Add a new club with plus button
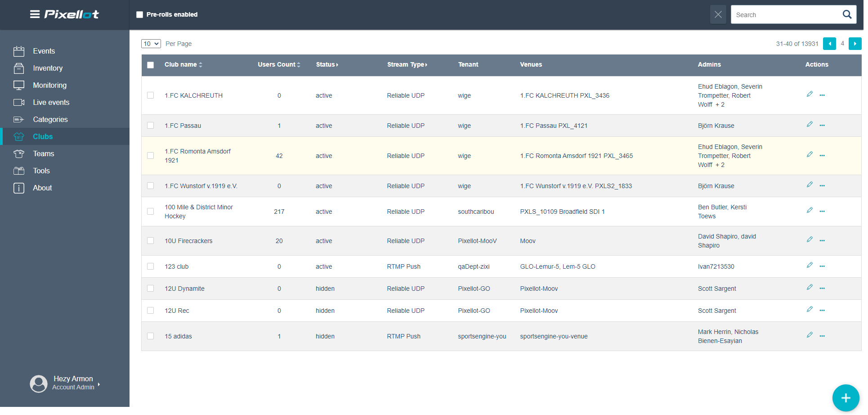The height and width of the screenshot is (415, 868). pyautogui.click(x=846, y=398)
